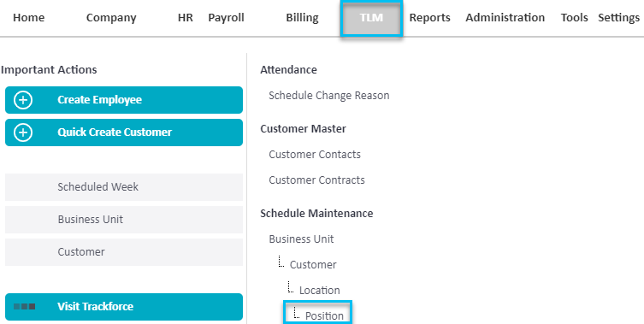This screenshot has height=324, width=644.
Task: Click the Trackforce squares icon
Action: (24, 306)
